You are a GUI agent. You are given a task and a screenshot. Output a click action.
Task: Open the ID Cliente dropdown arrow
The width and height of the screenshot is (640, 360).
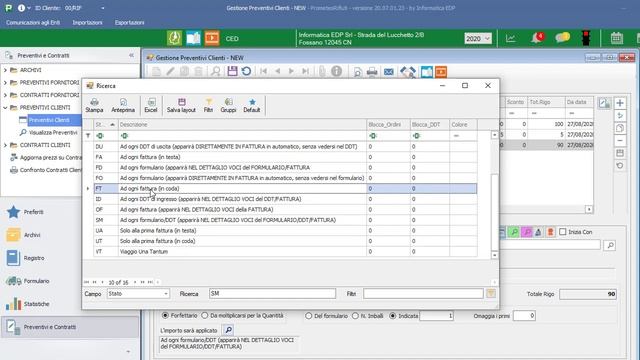(x=102, y=8)
